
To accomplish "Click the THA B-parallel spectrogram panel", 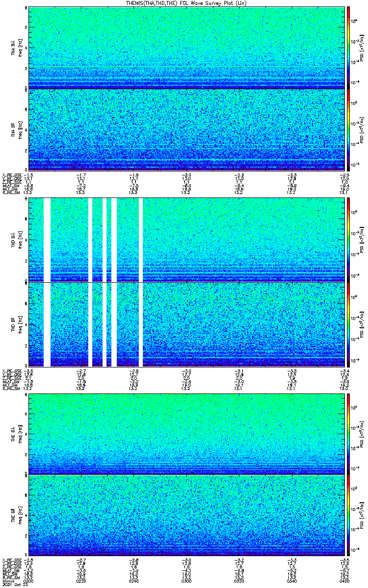I will point(186,130).
